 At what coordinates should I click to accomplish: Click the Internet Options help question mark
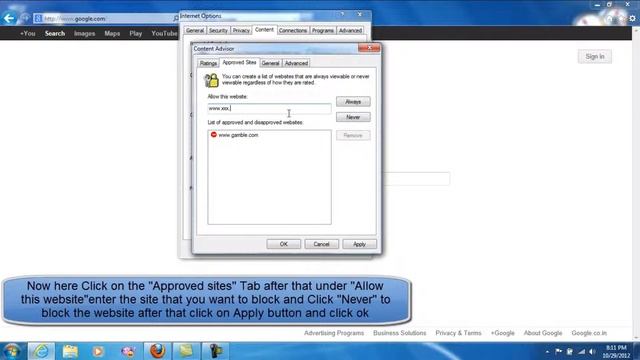click(x=342, y=14)
